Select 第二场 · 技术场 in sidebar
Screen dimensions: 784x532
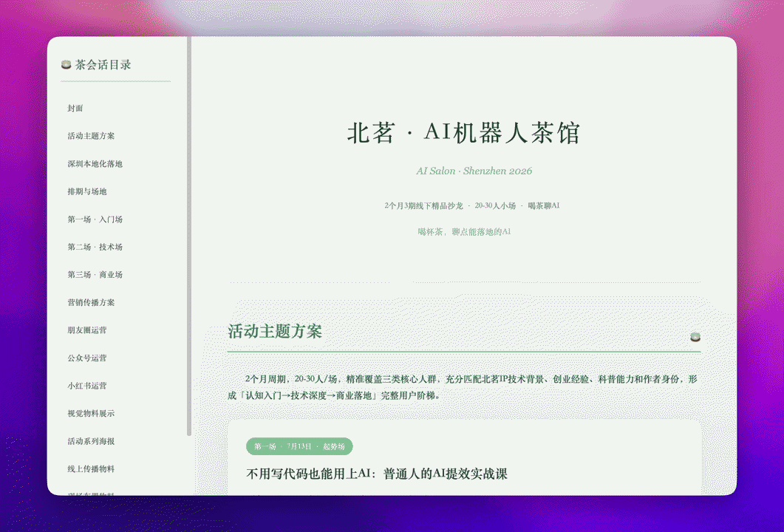tap(95, 247)
